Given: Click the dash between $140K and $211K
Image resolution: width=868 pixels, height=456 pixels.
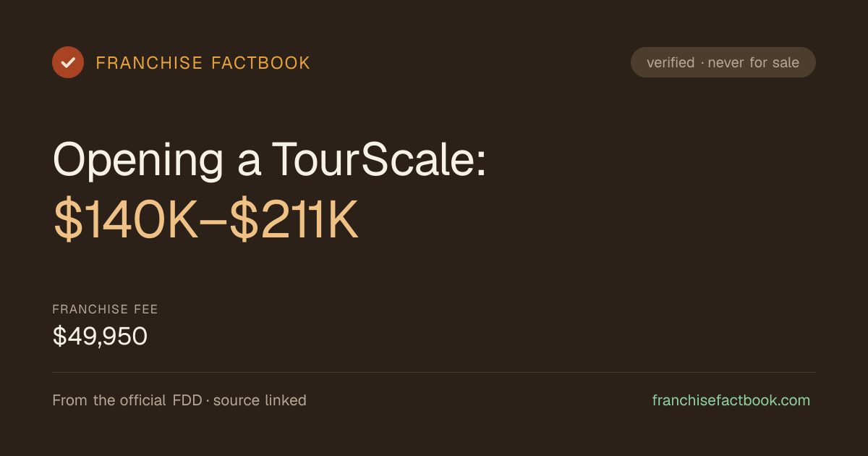Looking at the screenshot, I should click(215, 224).
